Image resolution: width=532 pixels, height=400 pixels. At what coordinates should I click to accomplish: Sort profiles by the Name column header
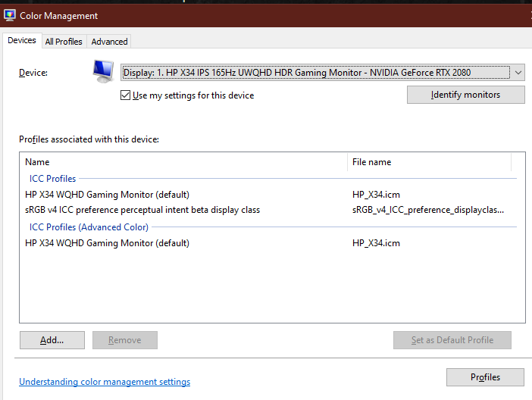pyautogui.click(x=37, y=162)
